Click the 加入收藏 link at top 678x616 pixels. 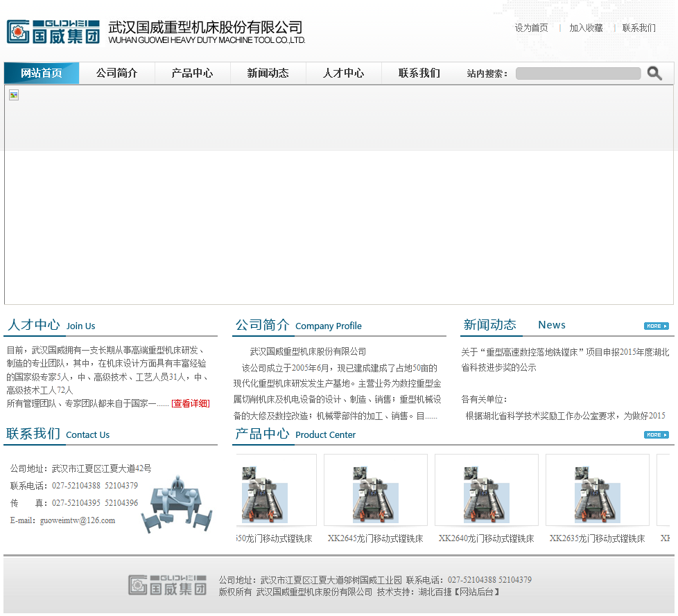pyautogui.click(x=586, y=28)
